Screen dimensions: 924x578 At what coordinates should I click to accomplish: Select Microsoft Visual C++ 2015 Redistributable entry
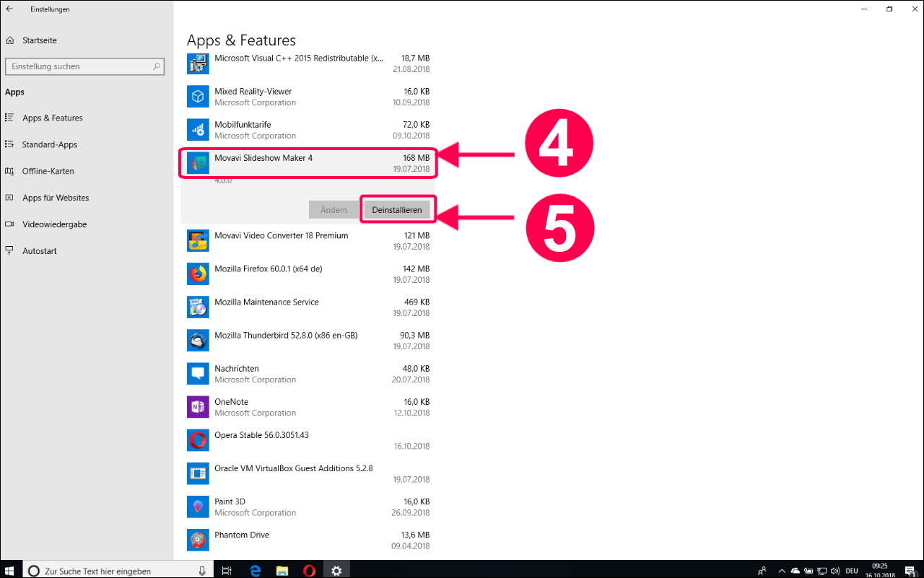coord(308,64)
